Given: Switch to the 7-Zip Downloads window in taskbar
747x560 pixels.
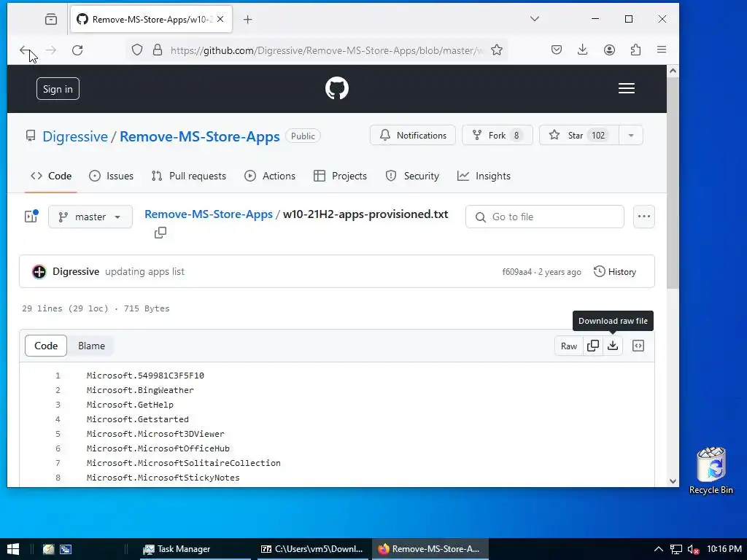Looking at the screenshot, I should pyautogui.click(x=312, y=549).
